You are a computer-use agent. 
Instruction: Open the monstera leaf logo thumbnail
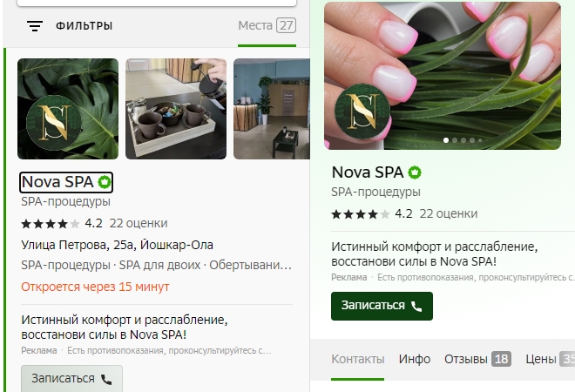[x=68, y=109]
